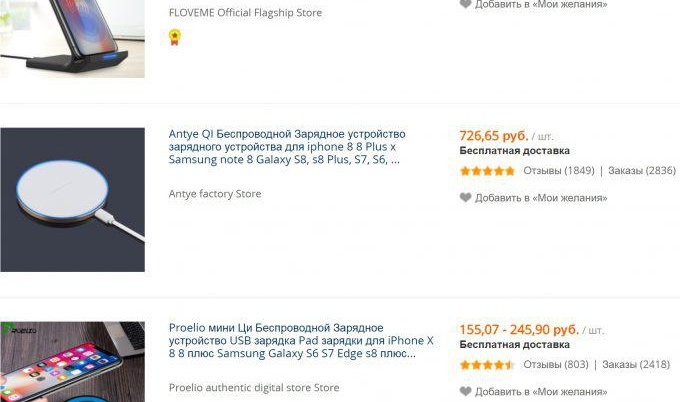This screenshot has height=402, width=680.
Task: View the Отзывы (803) reviews for Proelio
Action: click(x=555, y=365)
